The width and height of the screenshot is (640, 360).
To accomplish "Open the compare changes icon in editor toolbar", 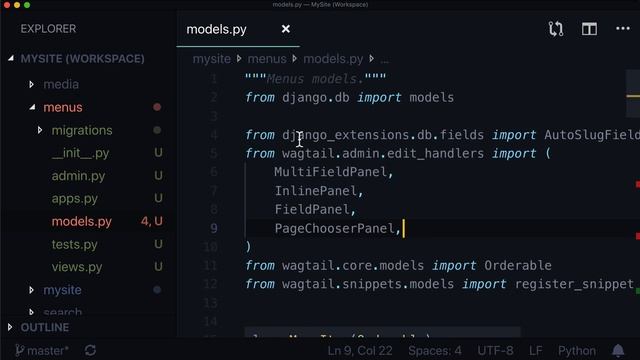I will pos(556,29).
